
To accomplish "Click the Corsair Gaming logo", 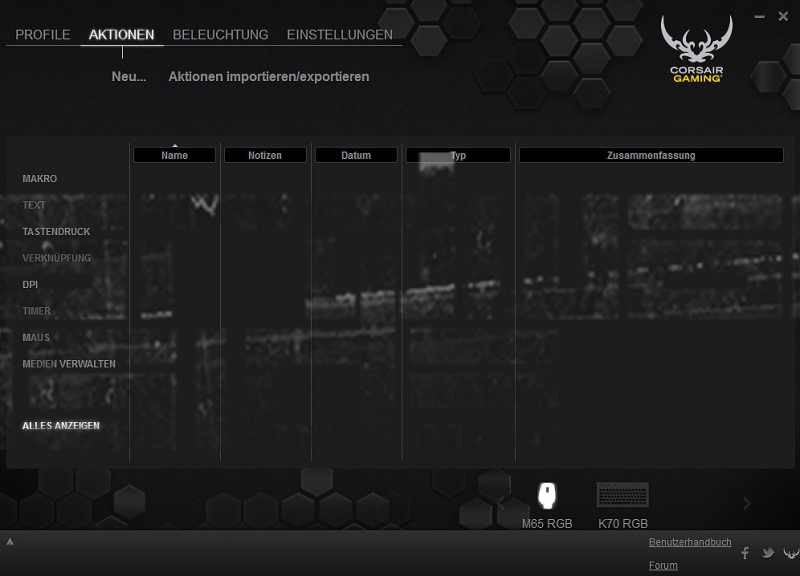I will pos(697,49).
